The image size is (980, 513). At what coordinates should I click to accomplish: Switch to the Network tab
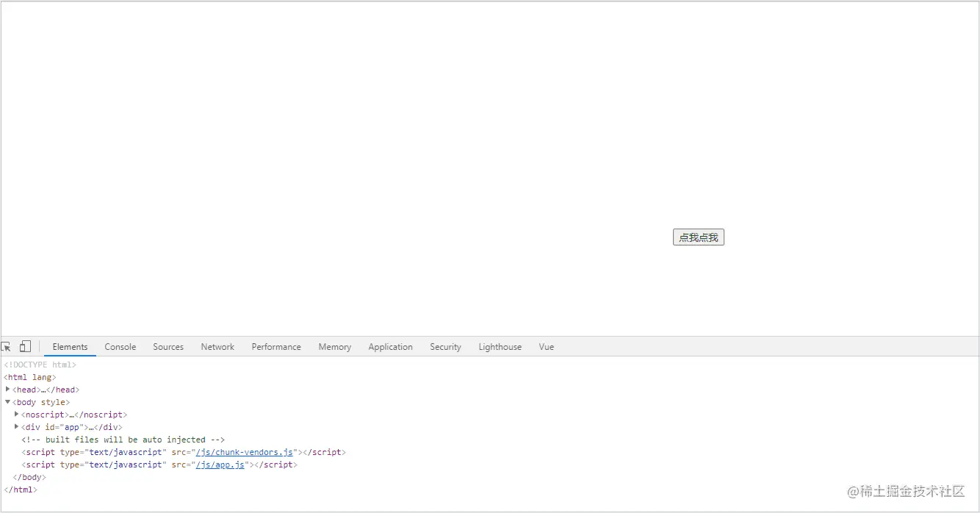pos(217,347)
